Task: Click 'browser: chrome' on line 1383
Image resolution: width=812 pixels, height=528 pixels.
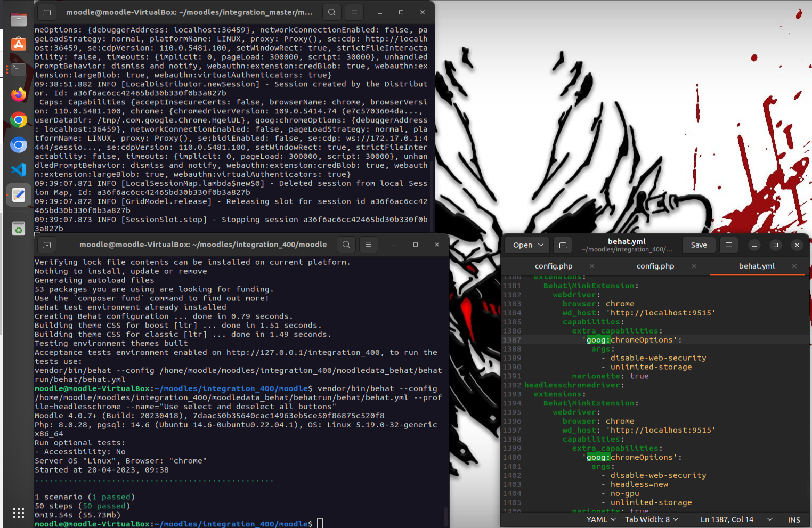Action: tap(598, 304)
